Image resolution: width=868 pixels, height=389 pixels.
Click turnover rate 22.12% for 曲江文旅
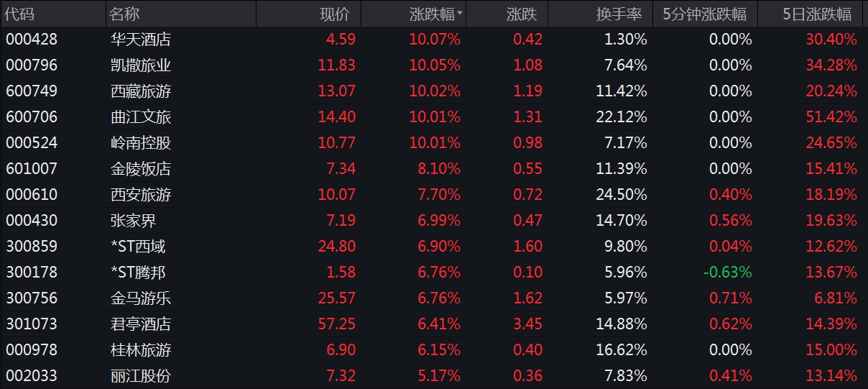coord(622,117)
